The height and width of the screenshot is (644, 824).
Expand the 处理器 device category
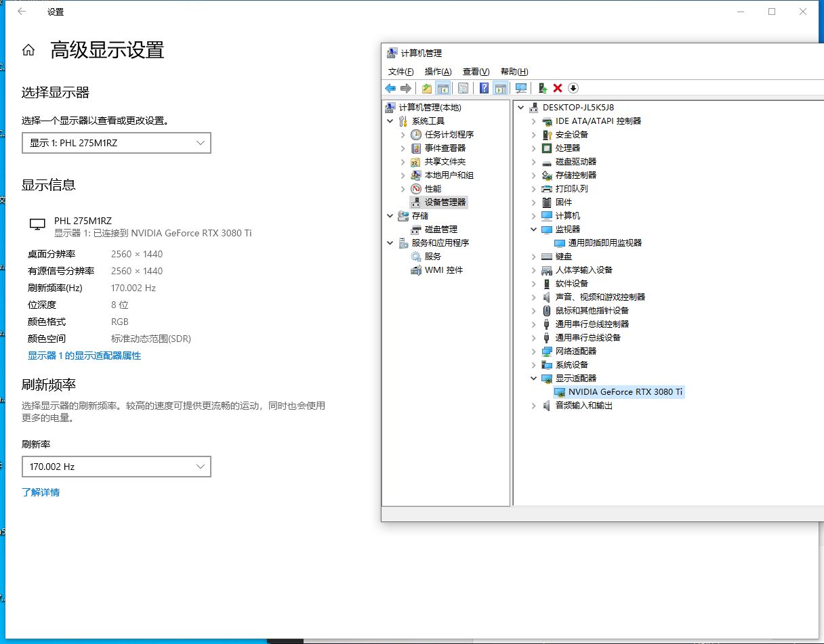point(535,148)
